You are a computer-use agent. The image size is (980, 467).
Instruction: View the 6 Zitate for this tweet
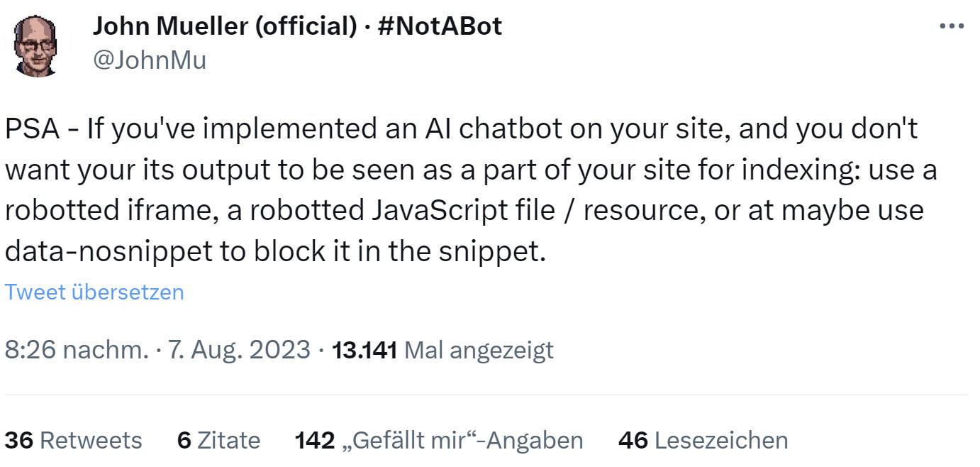tap(220, 440)
